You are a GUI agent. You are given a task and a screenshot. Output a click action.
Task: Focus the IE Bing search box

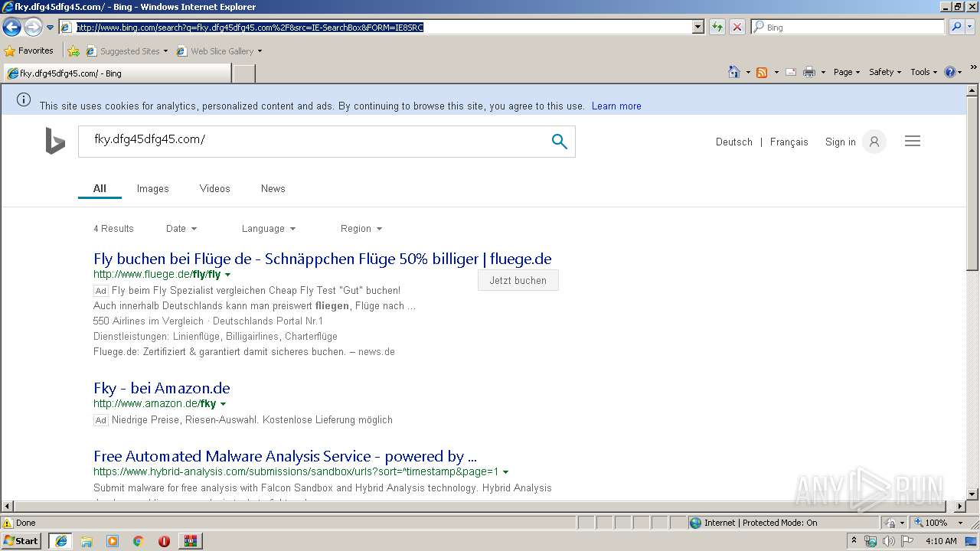pos(848,27)
